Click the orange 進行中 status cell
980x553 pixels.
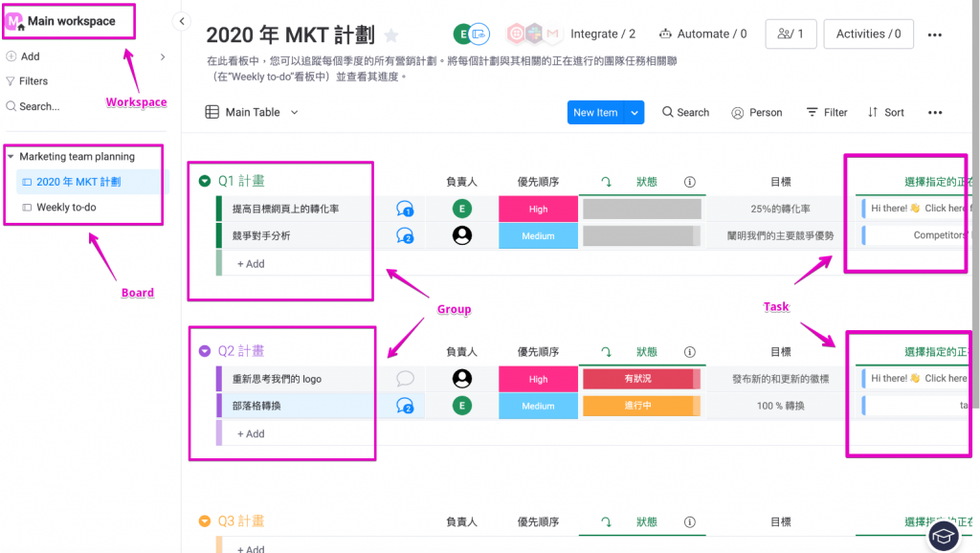[637, 406]
